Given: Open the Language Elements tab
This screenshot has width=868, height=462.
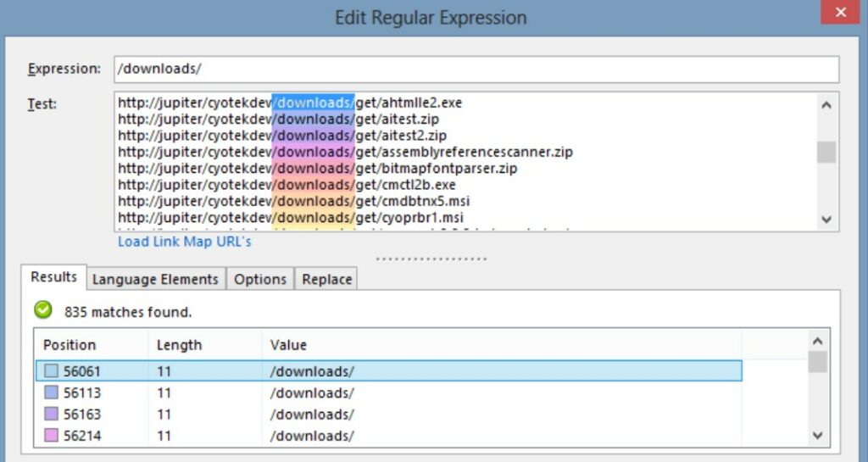Looking at the screenshot, I should 156,280.
